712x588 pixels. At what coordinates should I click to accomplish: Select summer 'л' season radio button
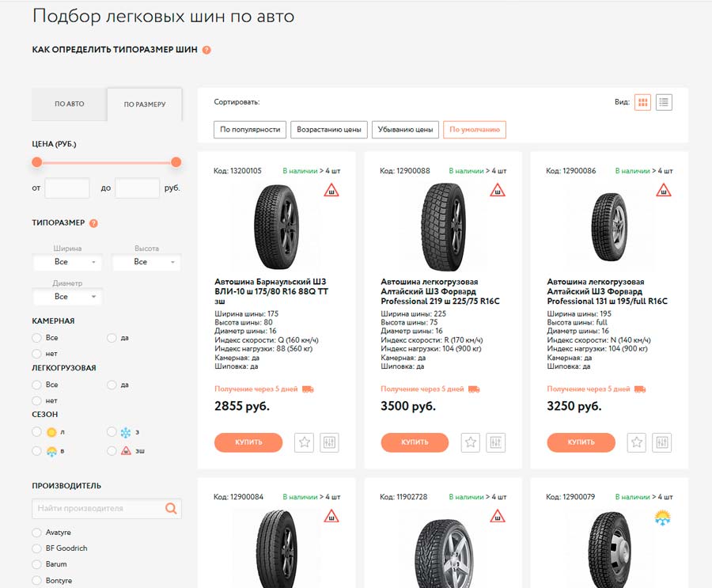(x=36, y=432)
